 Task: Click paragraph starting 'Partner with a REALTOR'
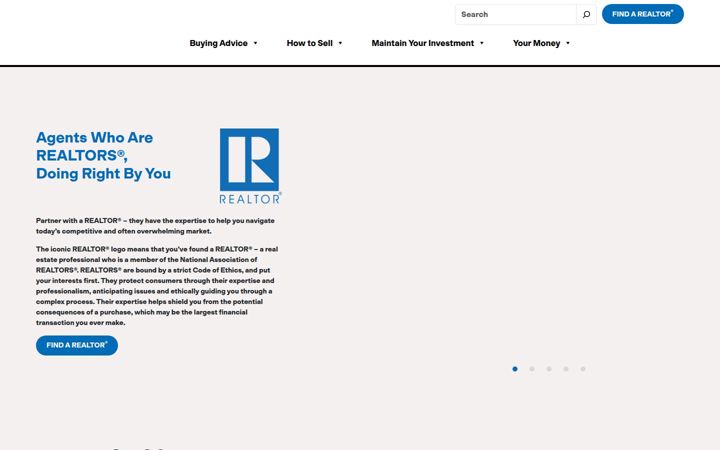[x=155, y=226]
